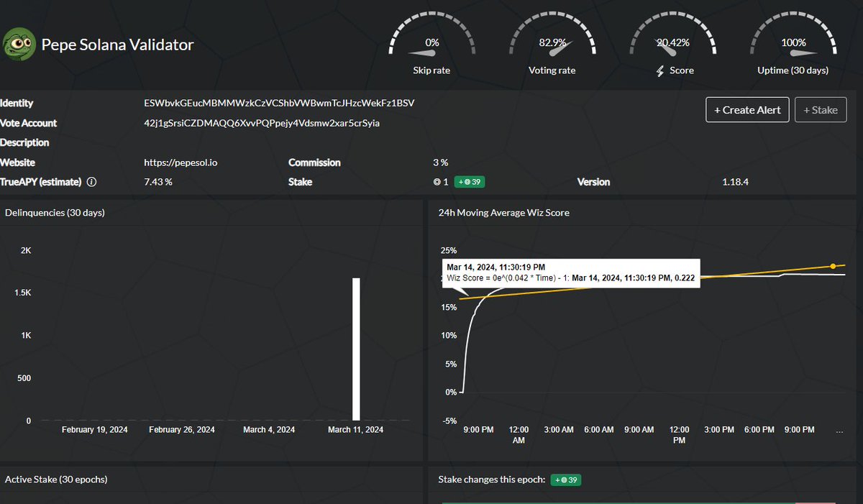Click the orange trendline end point marker
863x504 pixels.
[833, 267]
